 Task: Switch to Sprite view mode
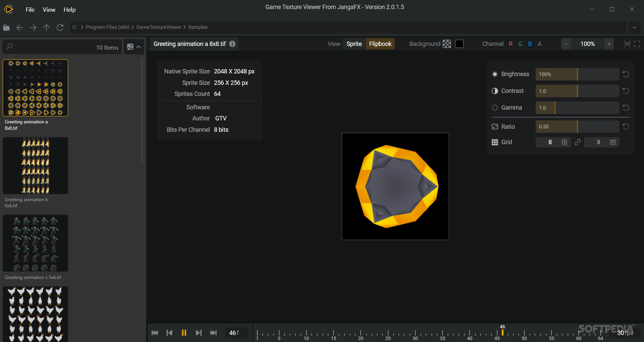pos(354,44)
